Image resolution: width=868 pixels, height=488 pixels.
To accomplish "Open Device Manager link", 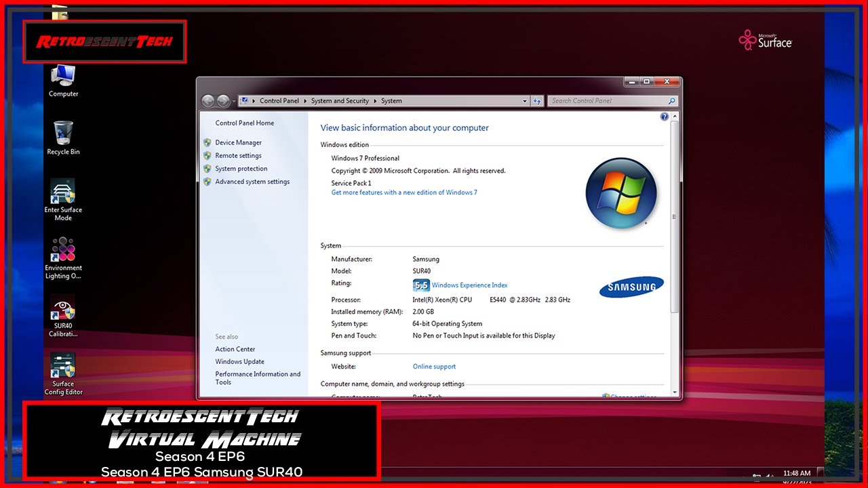I will coord(238,143).
